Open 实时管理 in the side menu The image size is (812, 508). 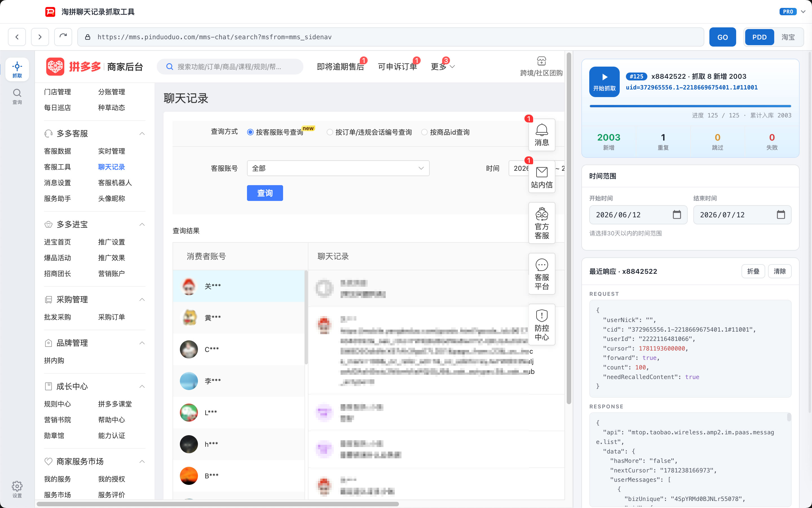[111, 151]
